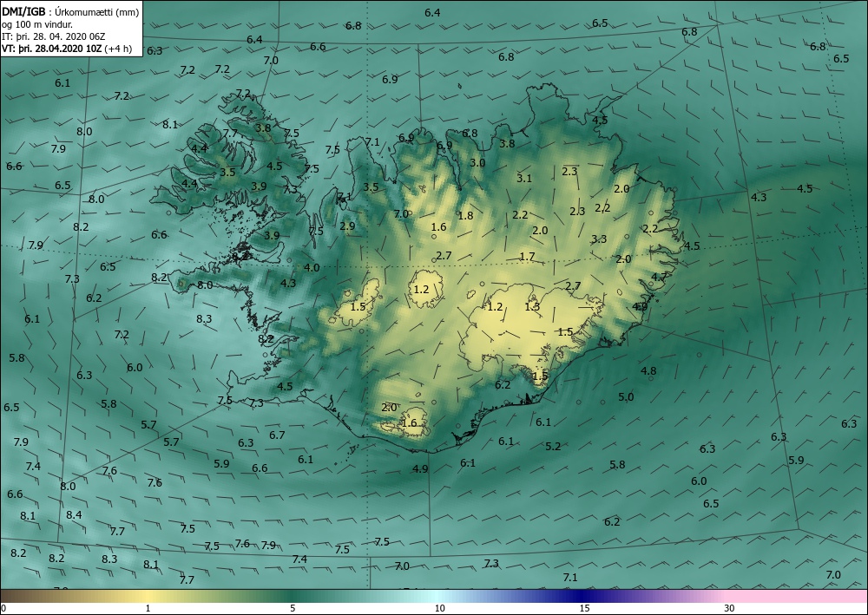
Task: Select the color scale label 15
Action: coord(584,608)
